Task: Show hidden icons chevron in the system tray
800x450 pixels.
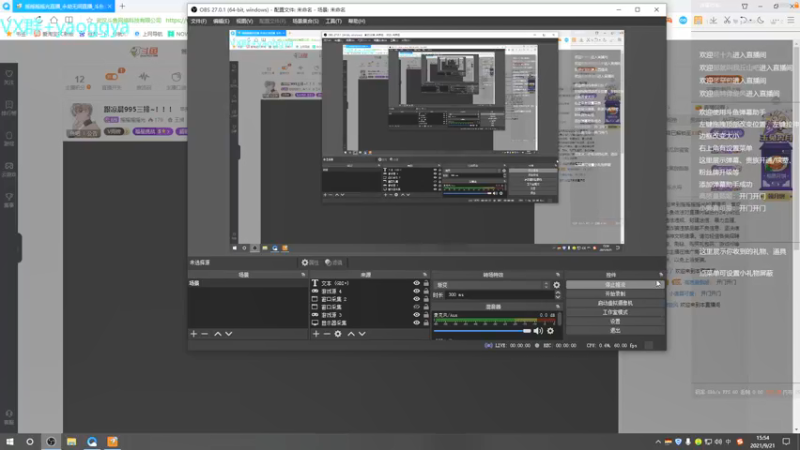Action: pos(658,442)
